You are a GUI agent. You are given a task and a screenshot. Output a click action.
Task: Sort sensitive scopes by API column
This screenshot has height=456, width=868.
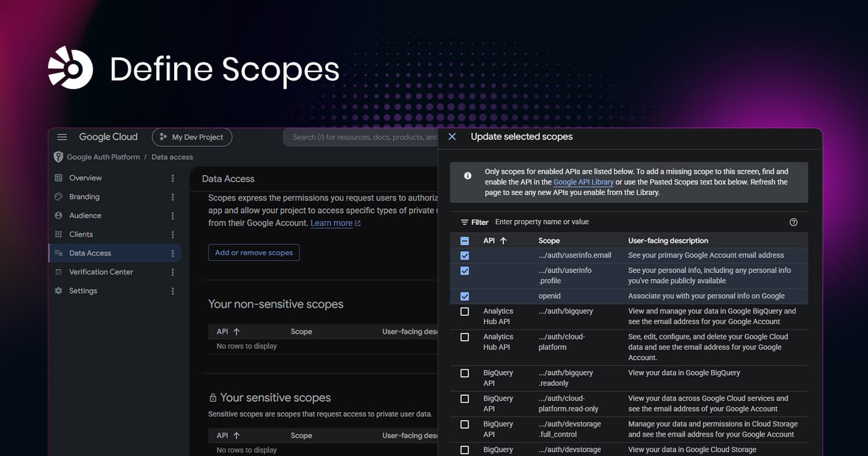[x=228, y=436]
